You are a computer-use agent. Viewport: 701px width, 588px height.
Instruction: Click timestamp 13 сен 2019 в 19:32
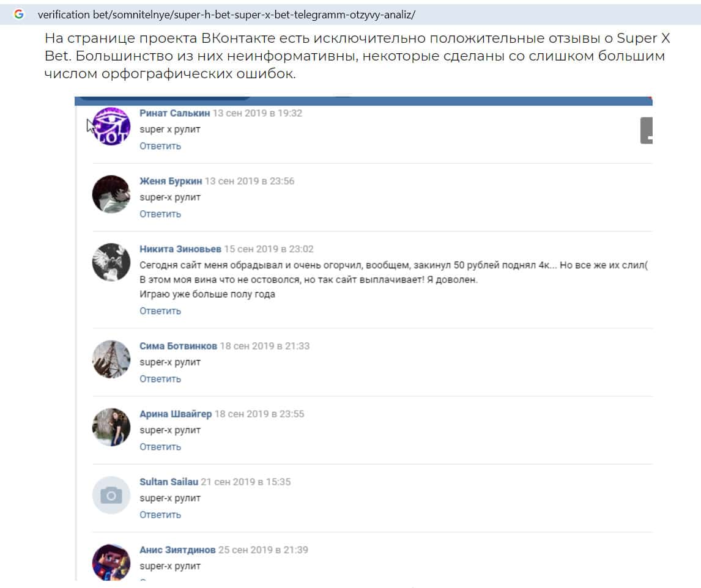258,113
